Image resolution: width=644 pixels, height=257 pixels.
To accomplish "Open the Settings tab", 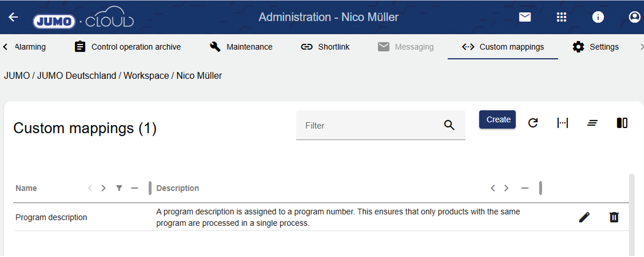I will 596,47.
